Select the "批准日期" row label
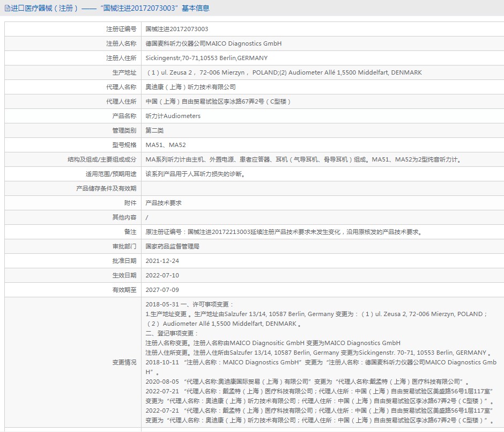Screen dimensions: 504x432 click(124, 261)
